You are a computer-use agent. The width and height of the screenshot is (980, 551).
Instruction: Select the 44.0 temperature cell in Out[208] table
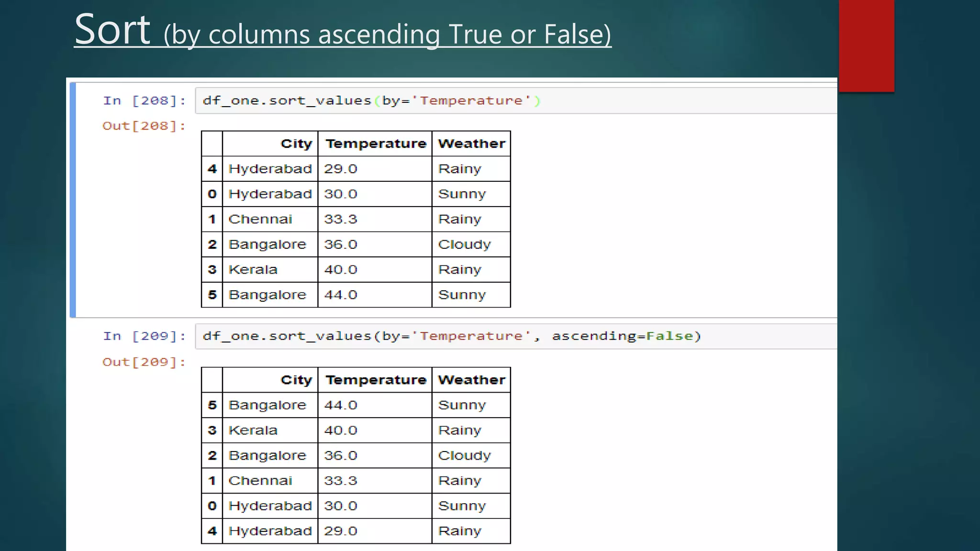click(x=375, y=295)
